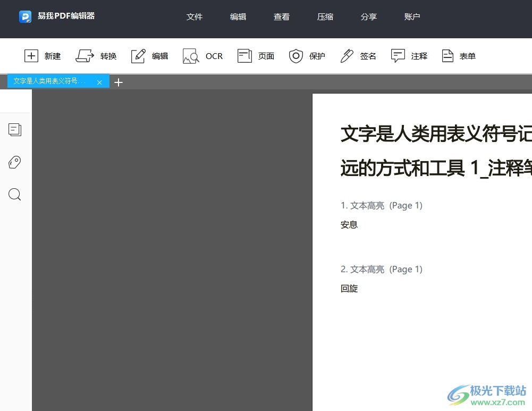
Task: Show the page thumbnails sidebar panel
Action: [15, 129]
